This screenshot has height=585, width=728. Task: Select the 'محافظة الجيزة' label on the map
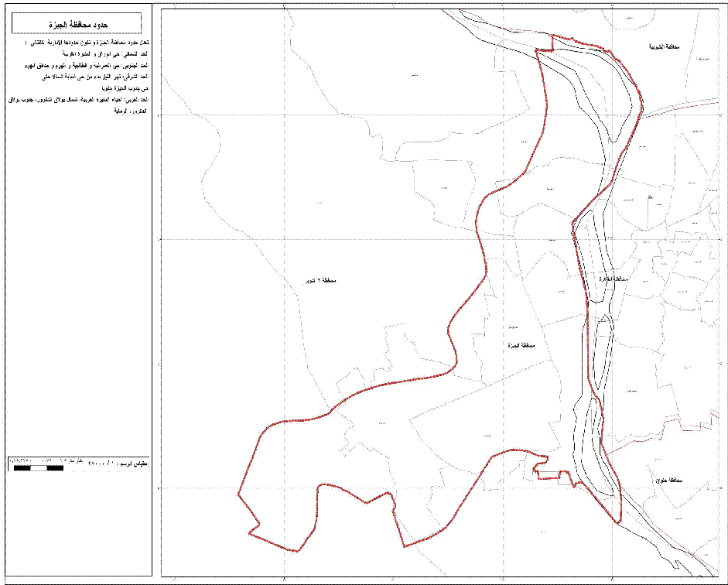click(518, 344)
